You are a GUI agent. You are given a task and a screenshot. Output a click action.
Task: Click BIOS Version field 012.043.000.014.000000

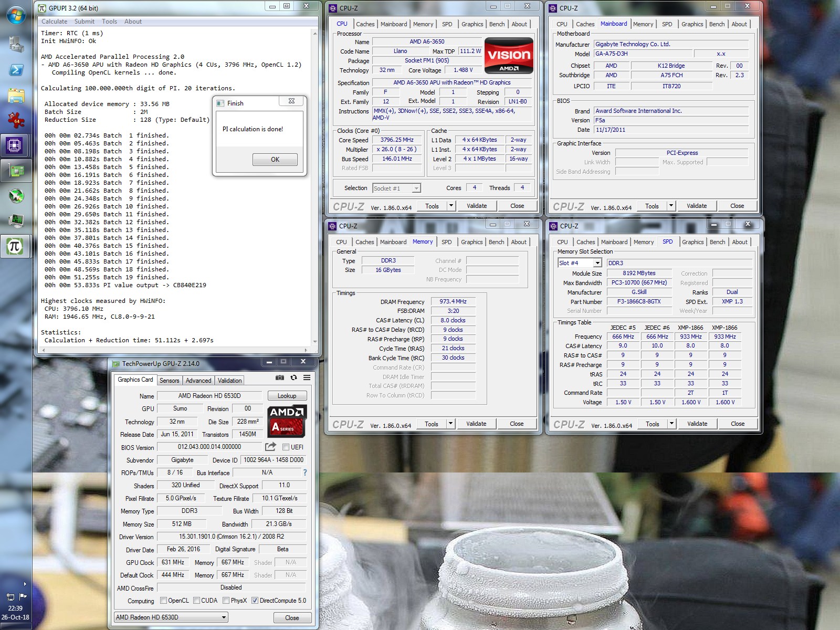tap(209, 447)
